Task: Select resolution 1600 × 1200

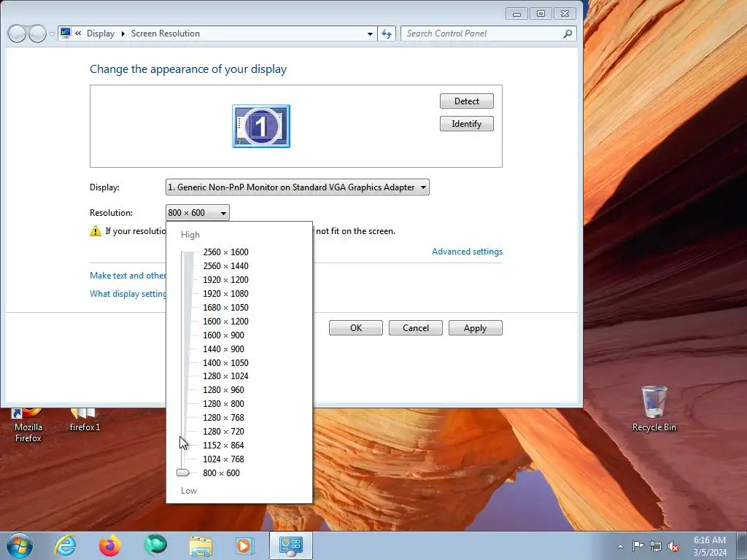Action: coord(225,321)
